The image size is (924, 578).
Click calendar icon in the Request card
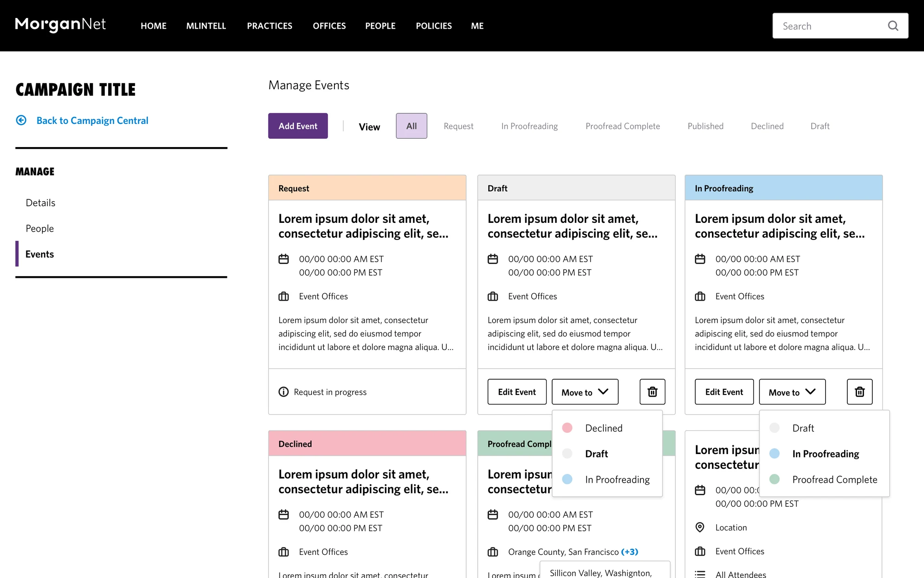[x=284, y=259]
